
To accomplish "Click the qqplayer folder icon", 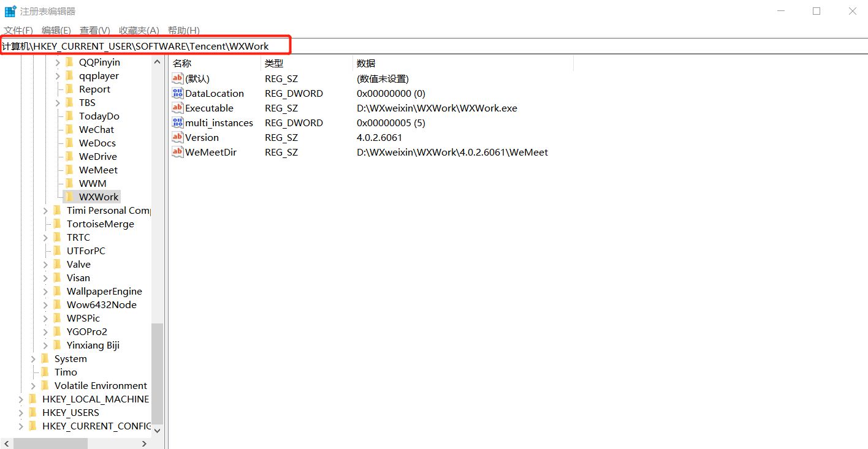I will point(69,75).
